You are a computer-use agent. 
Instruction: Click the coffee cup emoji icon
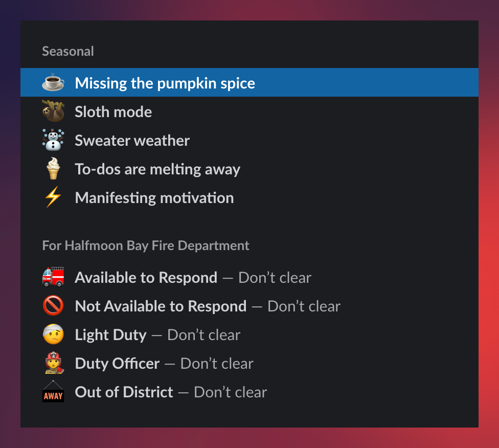coord(53,83)
